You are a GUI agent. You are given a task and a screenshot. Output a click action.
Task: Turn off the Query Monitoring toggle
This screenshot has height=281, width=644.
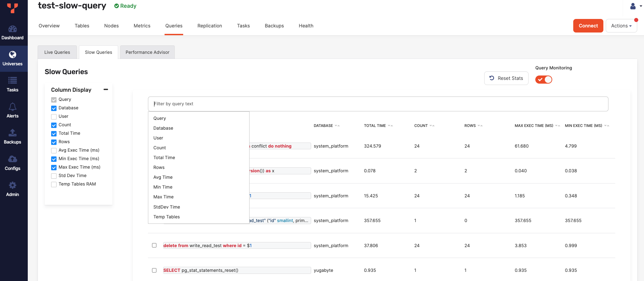tap(543, 80)
